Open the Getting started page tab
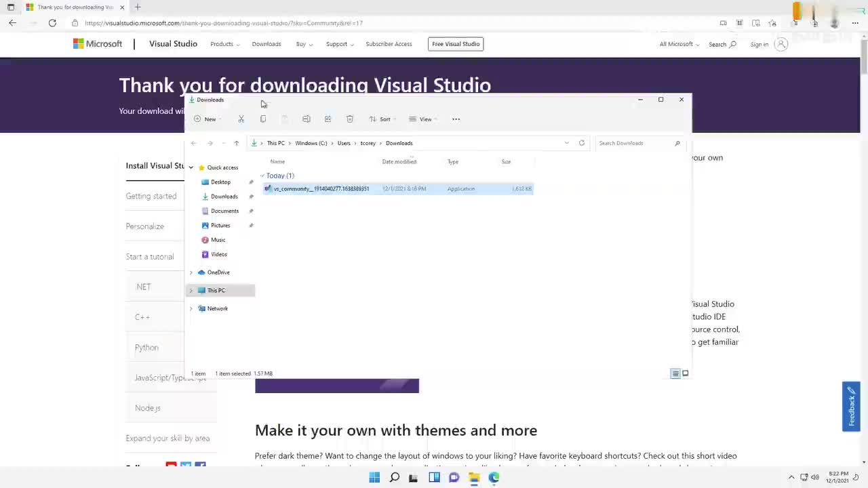Viewport: 868px width, 488px height. coord(151,196)
